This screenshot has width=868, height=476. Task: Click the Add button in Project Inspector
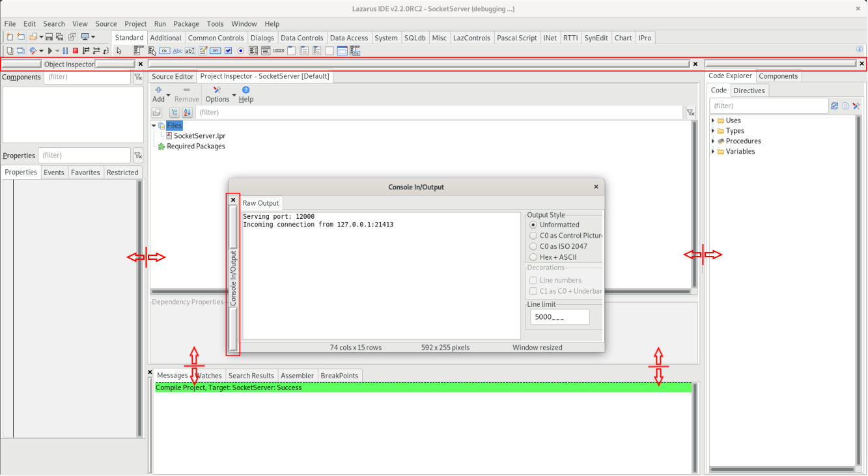pyautogui.click(x=158, y=94)
